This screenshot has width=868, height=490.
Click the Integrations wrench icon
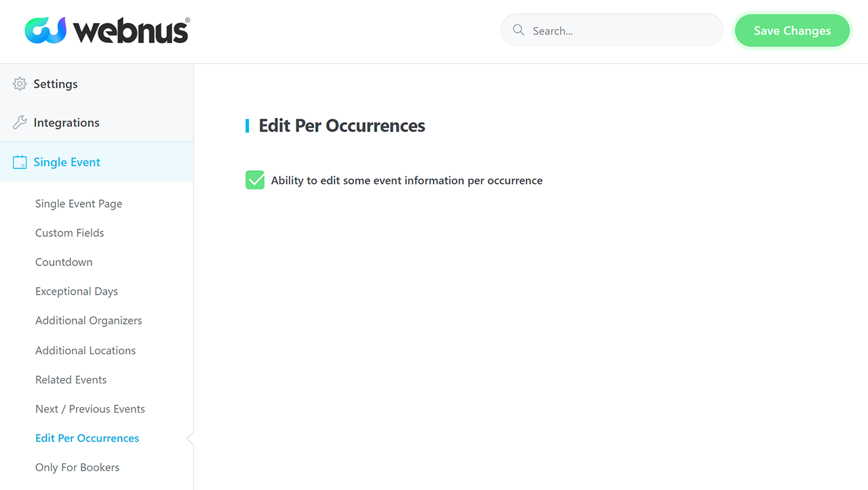[x=20, y=123]
